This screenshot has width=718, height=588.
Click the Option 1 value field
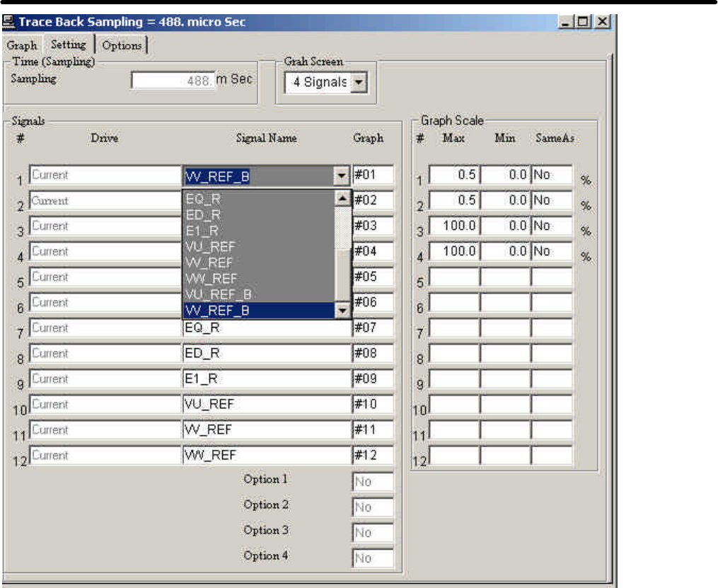click(372, 482)
